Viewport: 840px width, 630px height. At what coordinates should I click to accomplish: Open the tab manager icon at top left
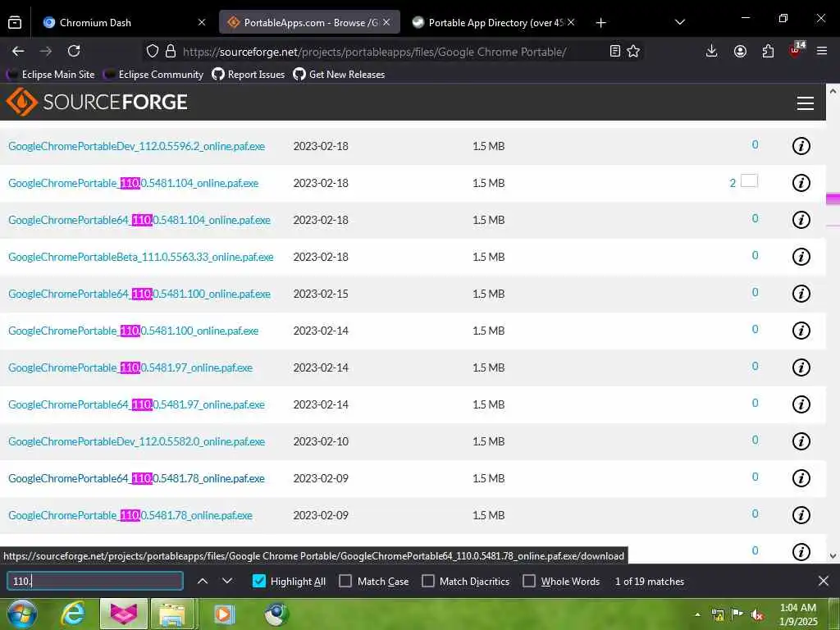coord(15,22)
